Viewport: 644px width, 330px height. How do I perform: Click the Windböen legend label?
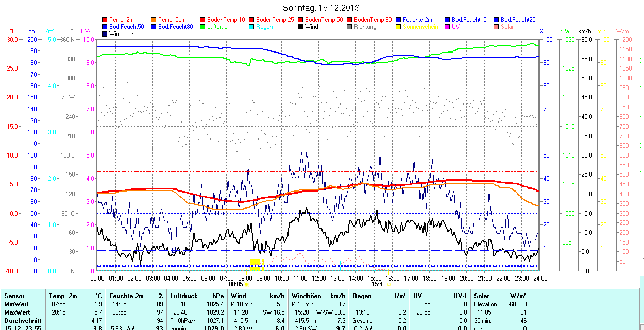[122, 34]
